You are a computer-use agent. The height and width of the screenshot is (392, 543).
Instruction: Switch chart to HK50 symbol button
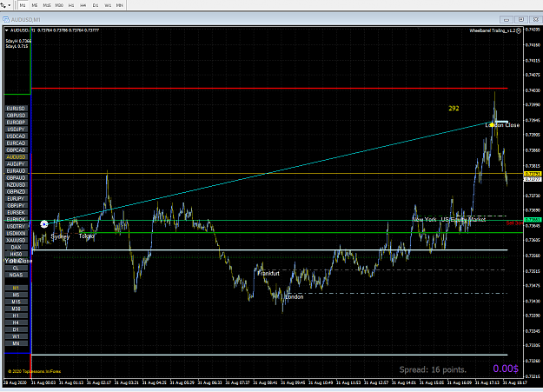[16, 254]
